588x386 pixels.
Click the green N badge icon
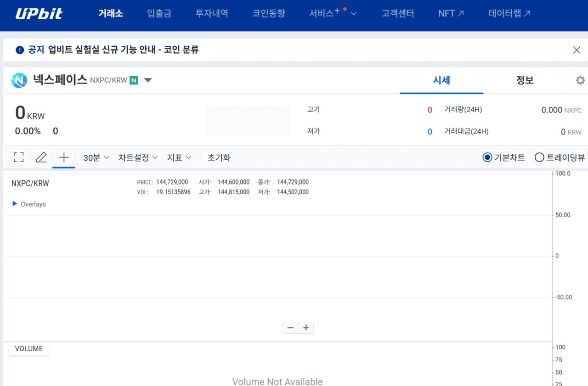coord(134,80)
